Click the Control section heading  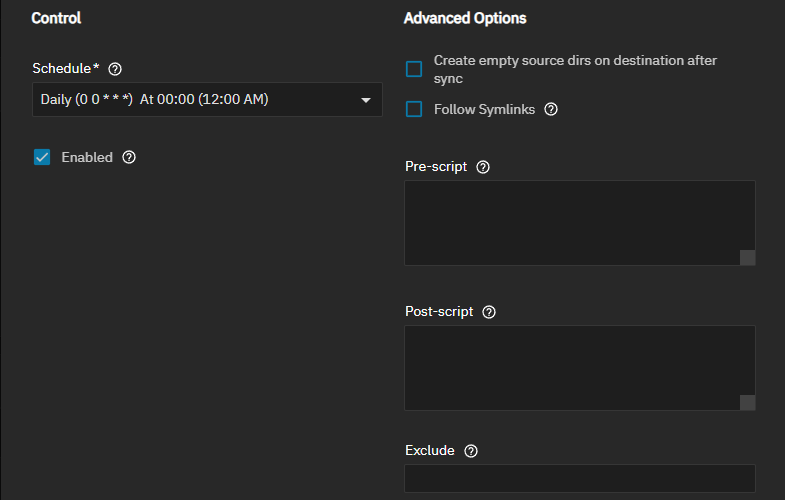click(x=56, y=18)
